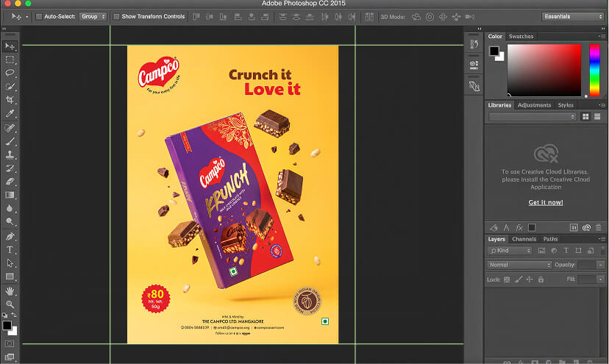609x364 pixels.
Task: Open the Move tool preset picker arrow
Action: (26, 17)
